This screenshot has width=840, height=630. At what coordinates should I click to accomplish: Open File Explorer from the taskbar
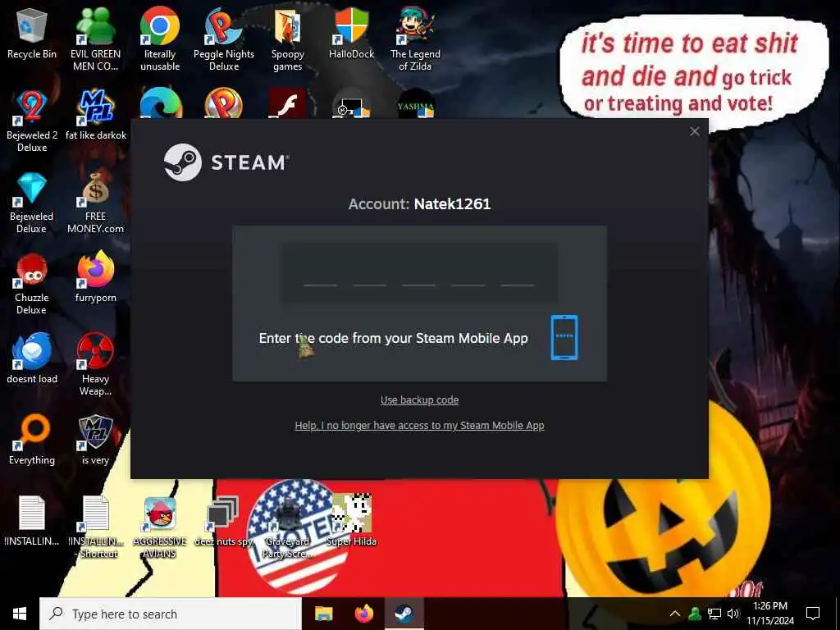pyautogui.click(x=323, y=614)
